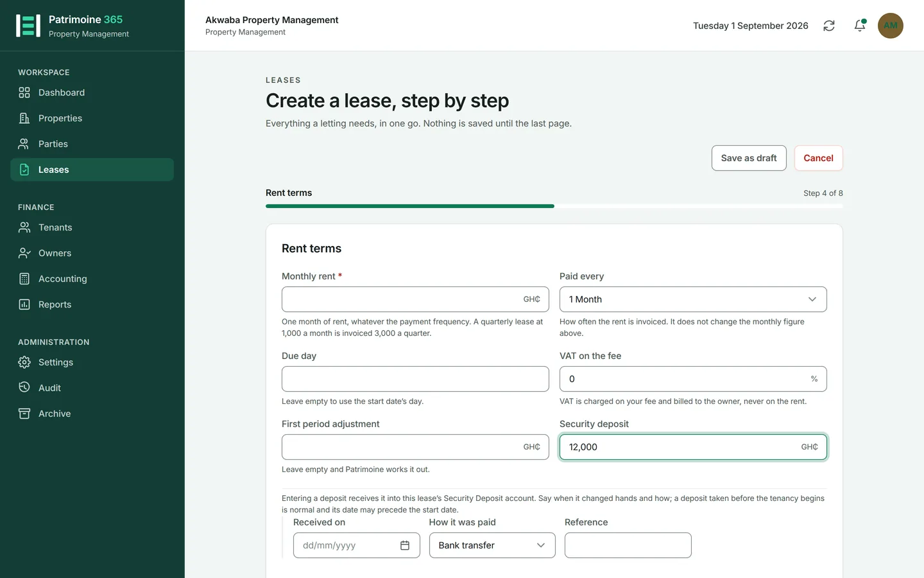Click Akwaba Property Management title
The height and width of the screenshot is (578, 924).
tap(272, 20)
